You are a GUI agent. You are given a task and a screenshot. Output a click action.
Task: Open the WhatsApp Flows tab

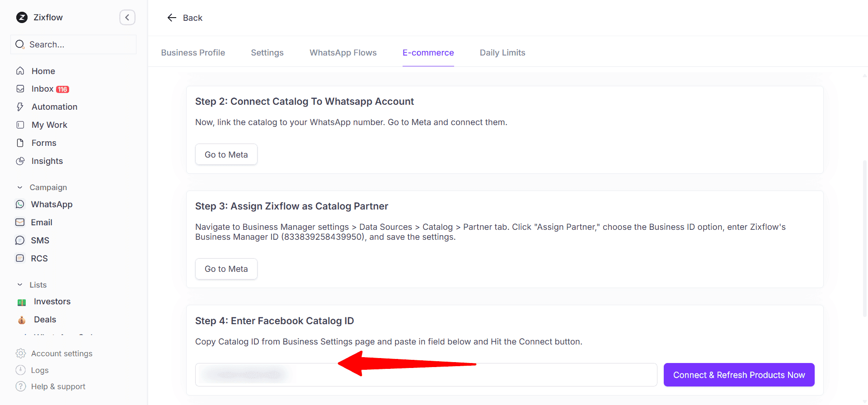coord(343,53)
